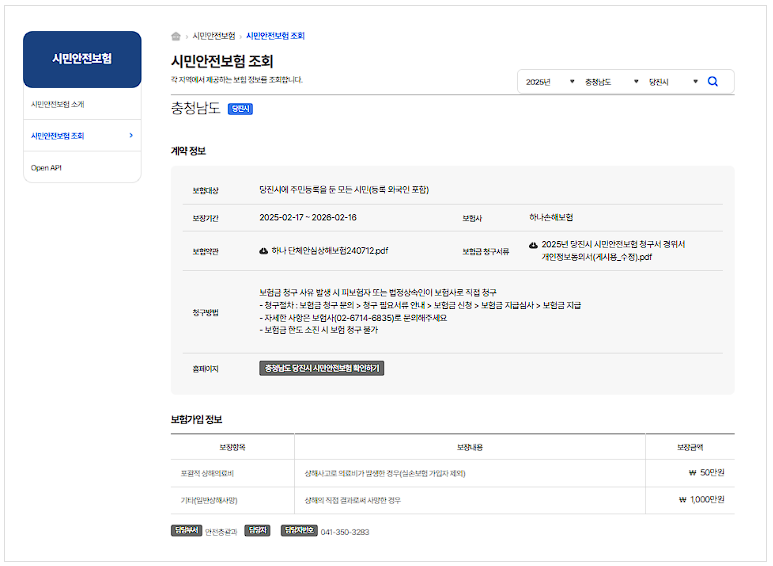
Task: Open the Open API sidebar menu
Action: (x=82, y=168)
